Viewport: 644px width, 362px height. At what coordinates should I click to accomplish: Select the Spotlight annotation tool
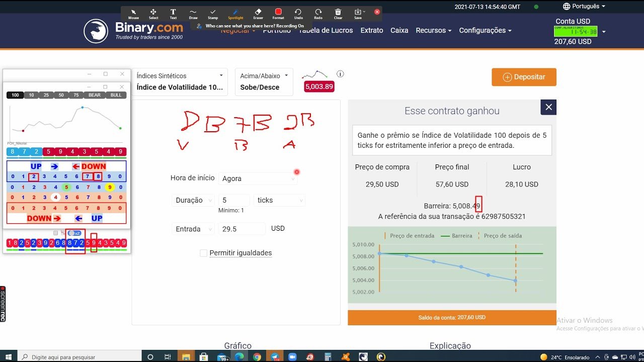(x=235, y=14)
